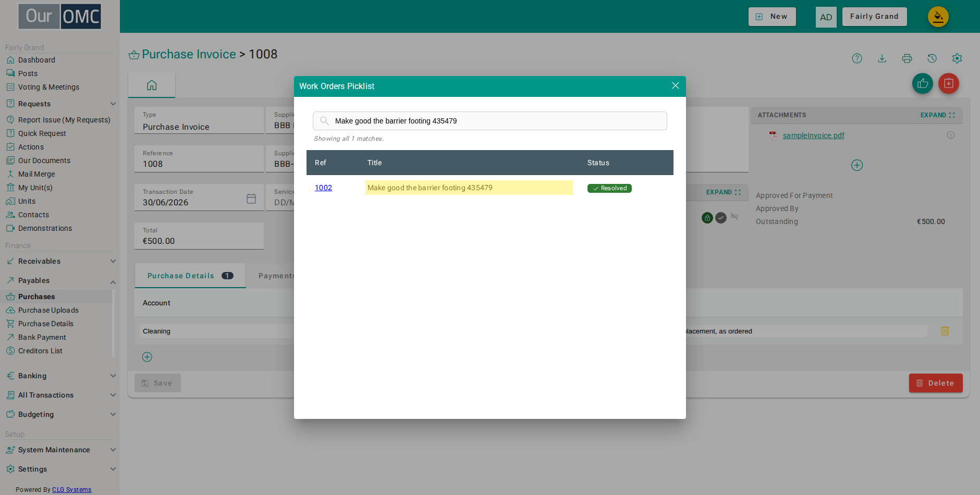The height and width of the screenshot is (495, 980).
Task: Click the yellow paint bucket theme icon
Action: point(938,17)
